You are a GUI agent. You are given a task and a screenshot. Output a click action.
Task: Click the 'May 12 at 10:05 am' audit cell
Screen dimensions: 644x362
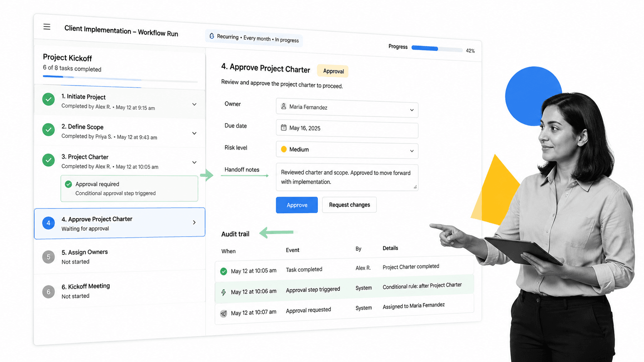pyautogui.click(x=253, y=271)
